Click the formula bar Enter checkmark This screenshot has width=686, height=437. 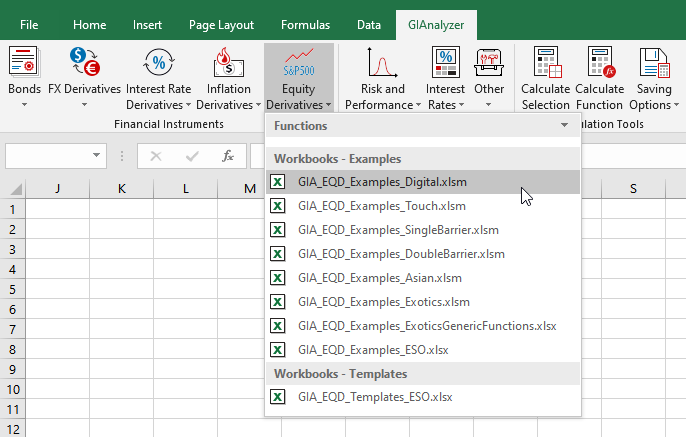click(x=192, y=156)
